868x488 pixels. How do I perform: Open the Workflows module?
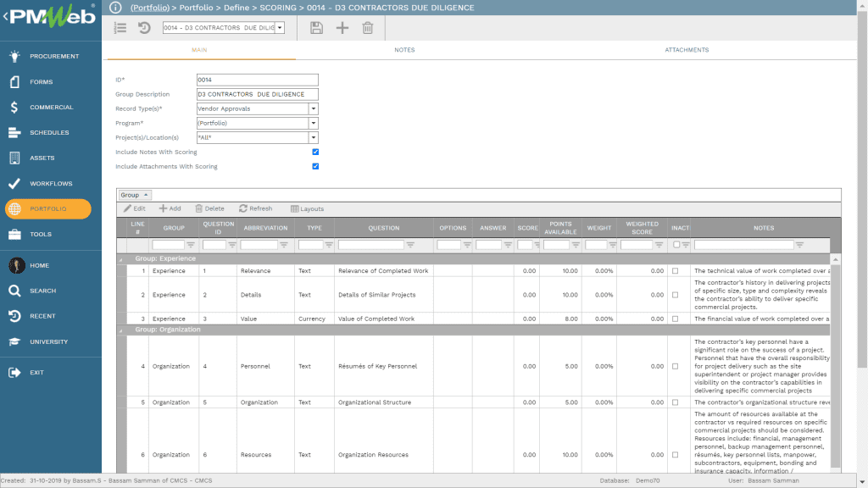[51, 183]
